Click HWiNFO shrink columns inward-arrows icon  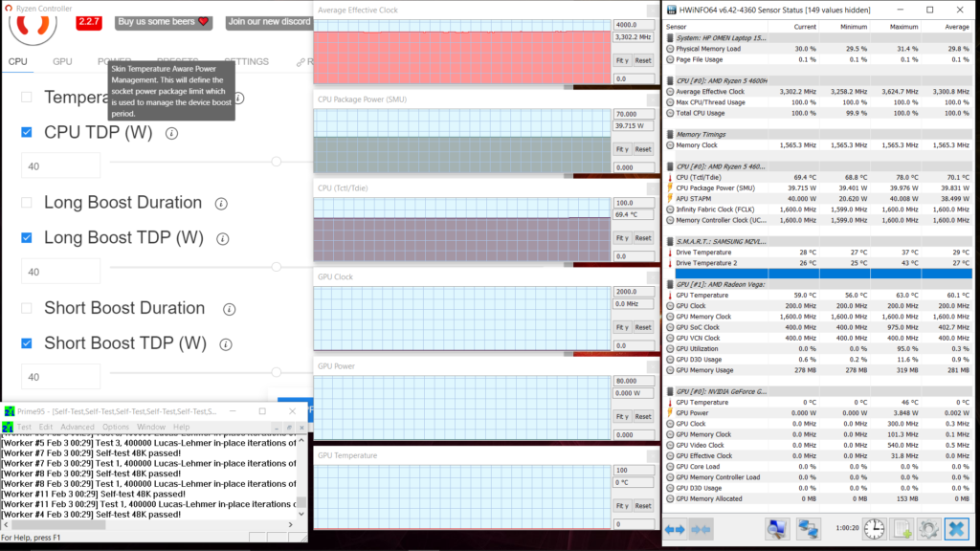click(701, 529)
